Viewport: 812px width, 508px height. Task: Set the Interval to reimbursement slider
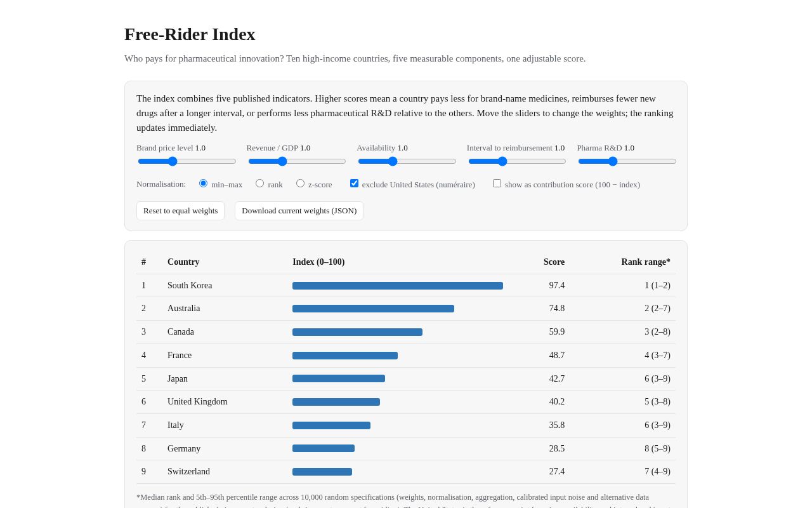tap(517, 161)
